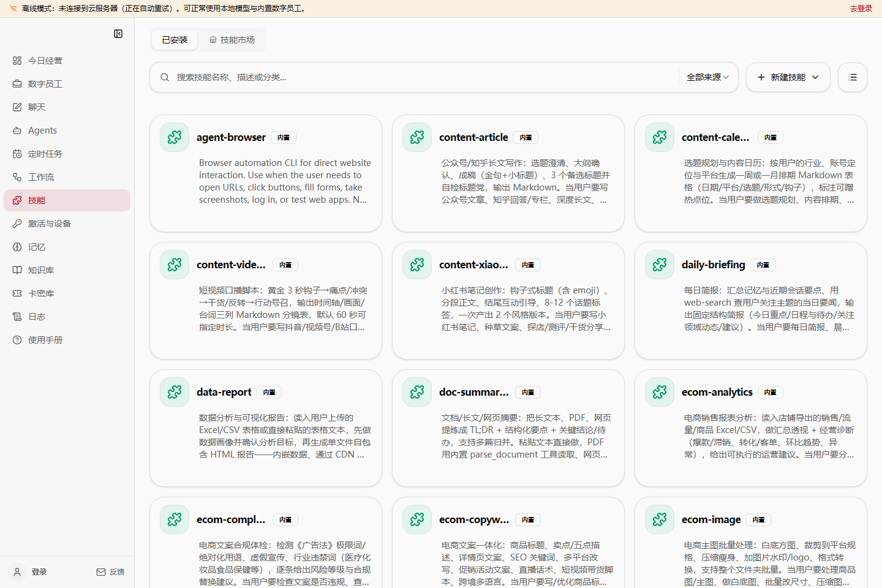Viewport: 882px width, 588px height.
Task: Open 激活与设备 activation section
Action: 67,224
